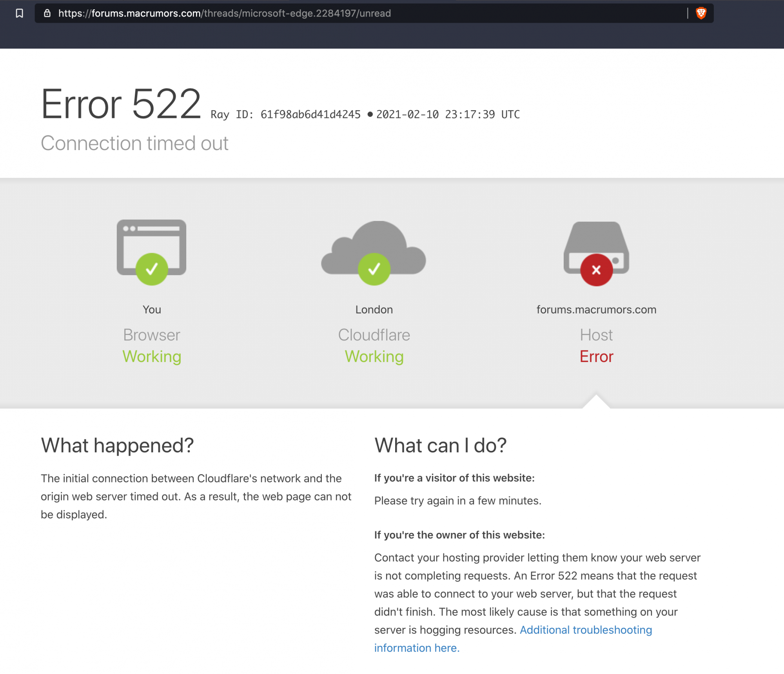Screen dimensions: 784x674
Task: Click the red Error status under Host
Action: [596, 357]
